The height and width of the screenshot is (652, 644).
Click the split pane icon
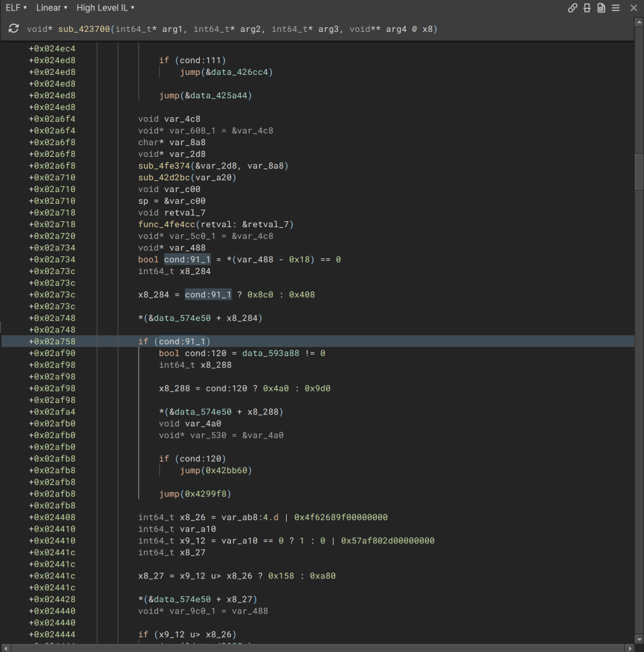(x=587, y=8)
